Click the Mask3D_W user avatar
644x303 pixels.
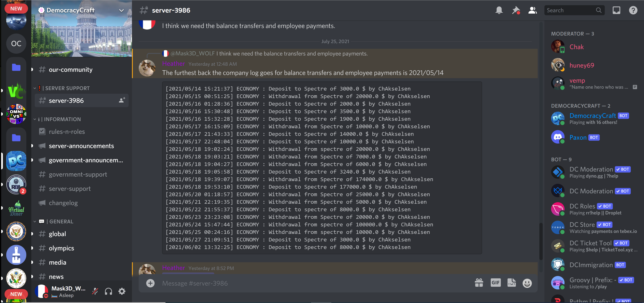(x=41, y=291)
